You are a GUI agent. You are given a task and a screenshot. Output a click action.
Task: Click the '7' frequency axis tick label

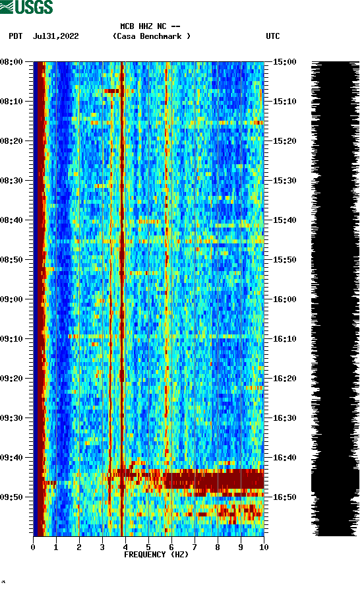click(x=195, y=547)
